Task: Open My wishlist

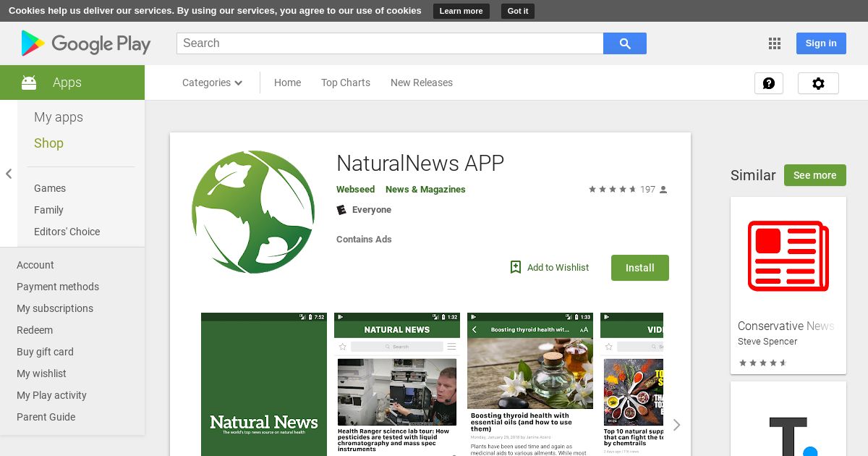Action: click(x=41, y=373)
